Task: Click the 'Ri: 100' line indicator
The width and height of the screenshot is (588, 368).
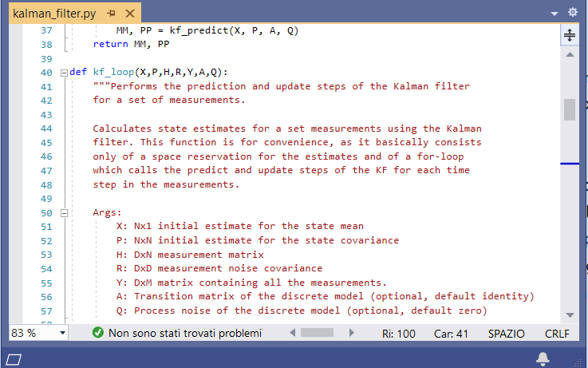Action: click(x=399, y=333)
